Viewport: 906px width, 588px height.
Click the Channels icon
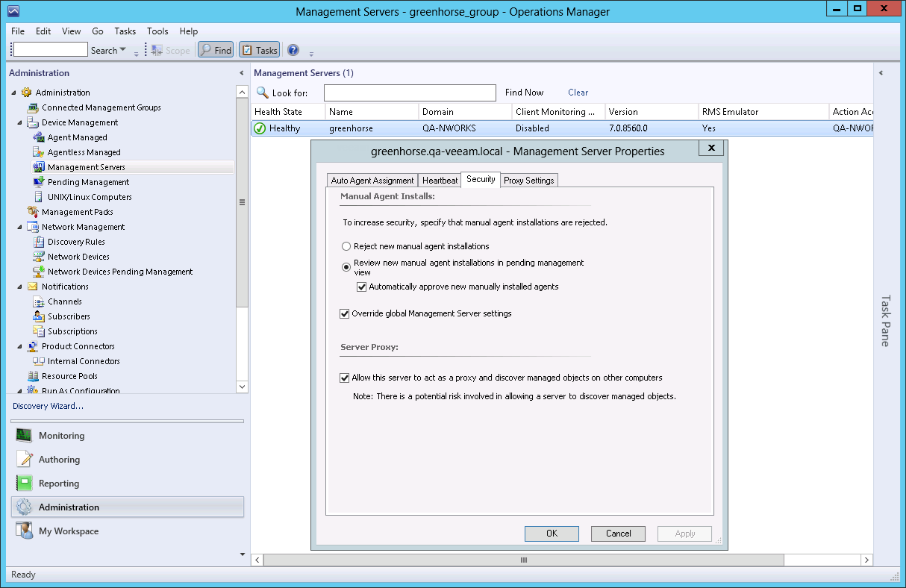point(40,301)
